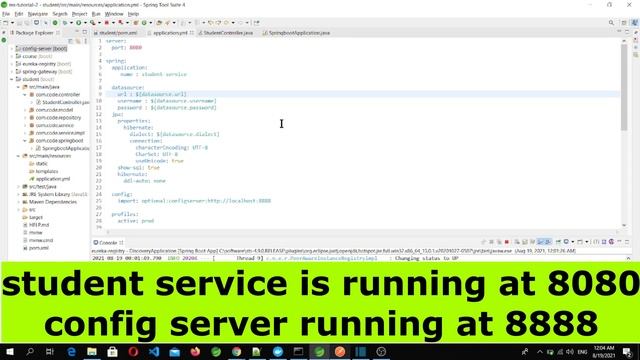The height and width of the screenshot is (360, 640).
Task: Select eureka-registry project
Action: (43, 64)
